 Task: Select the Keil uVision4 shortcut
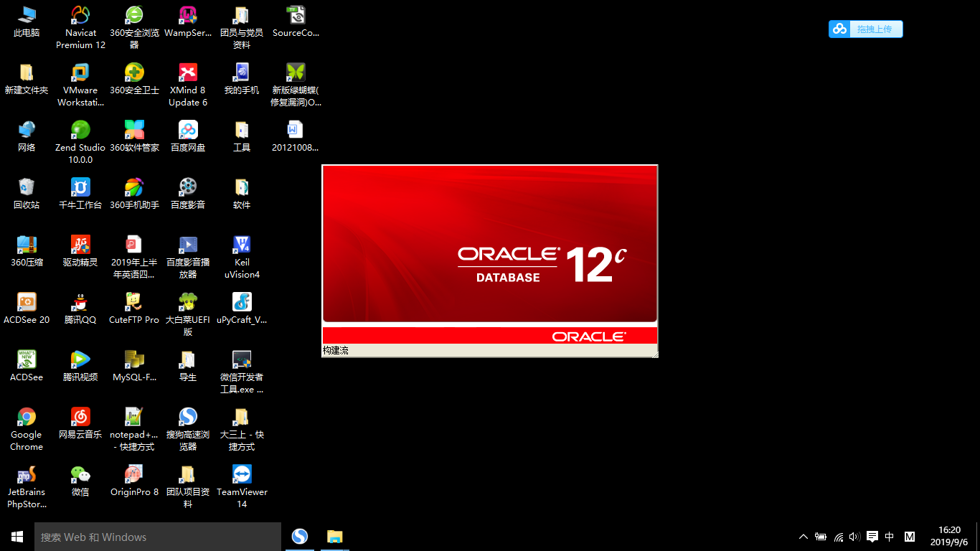242,257
